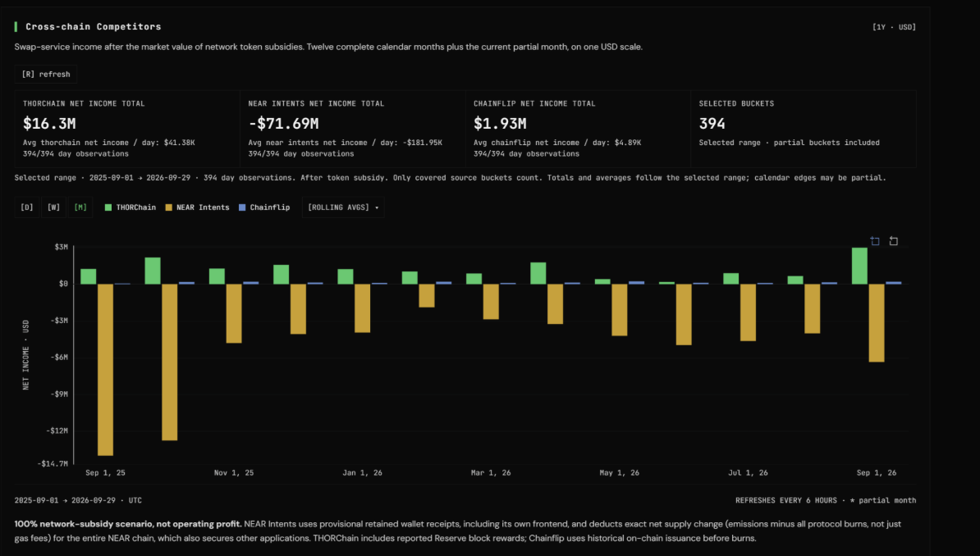Click the x-axis label Mar 1, 26
This screenshot has width=980, height=556.
(x=491, y=473)
